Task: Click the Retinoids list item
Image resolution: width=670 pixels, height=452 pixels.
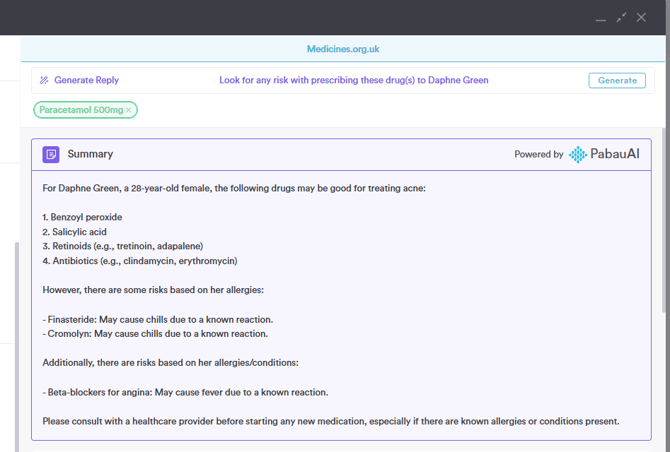Action: [x=123, y=246]
